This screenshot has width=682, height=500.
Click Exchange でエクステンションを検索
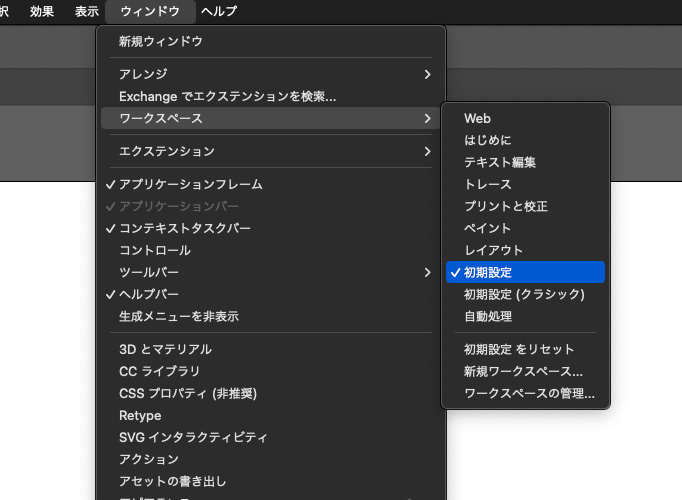[227, 96]
